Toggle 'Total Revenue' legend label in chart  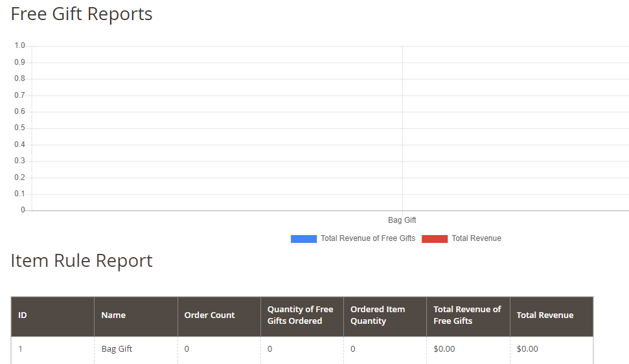[476, 238]
